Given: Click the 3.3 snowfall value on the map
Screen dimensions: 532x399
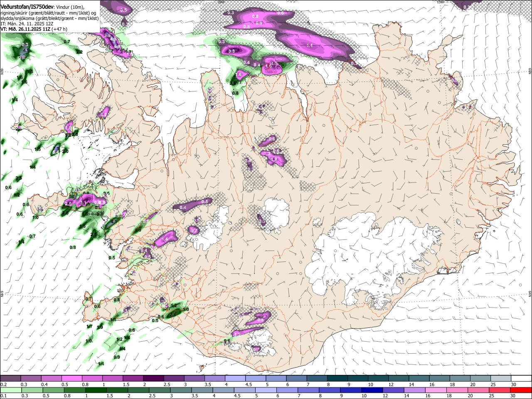Looking at the screenshot, I should pyautogui.click(x=232, y=51).
